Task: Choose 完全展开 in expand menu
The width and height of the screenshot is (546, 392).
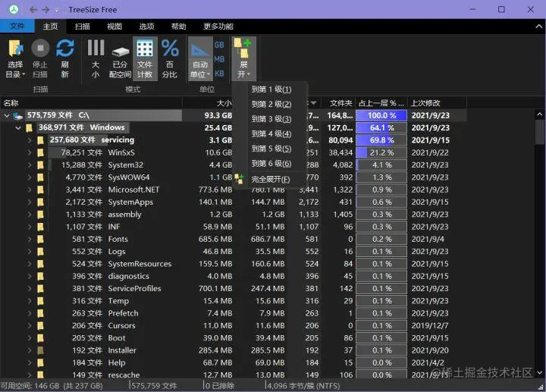Action: 270,180
